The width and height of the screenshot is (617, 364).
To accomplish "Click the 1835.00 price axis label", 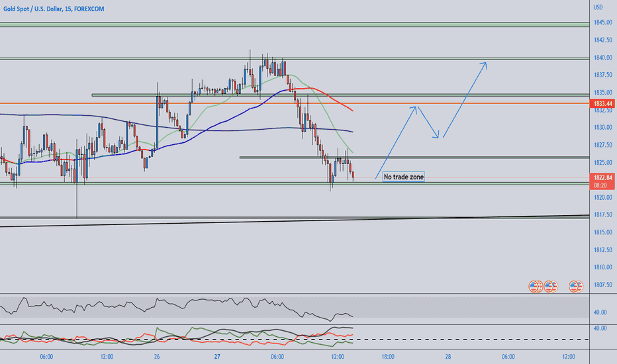I will pyautogui.click(x=603, y=93).
